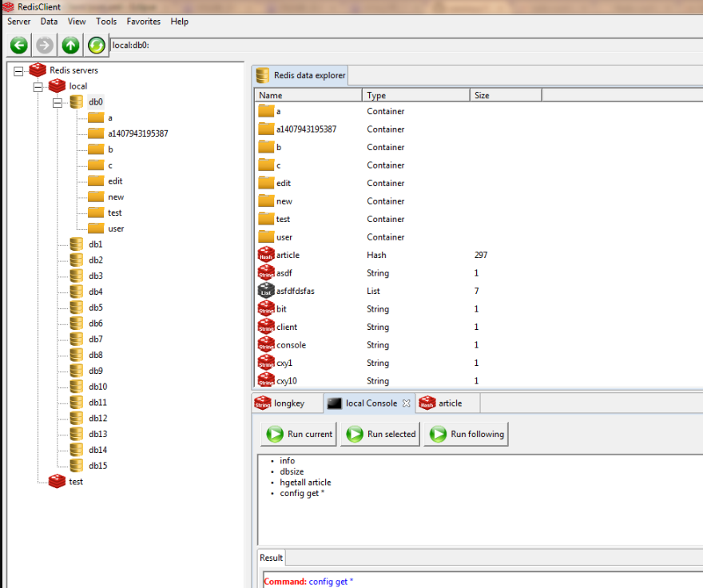Collapse the db0 database node
Image resolution: width=703 pixels, height=588 pixels.
[58, 103]
